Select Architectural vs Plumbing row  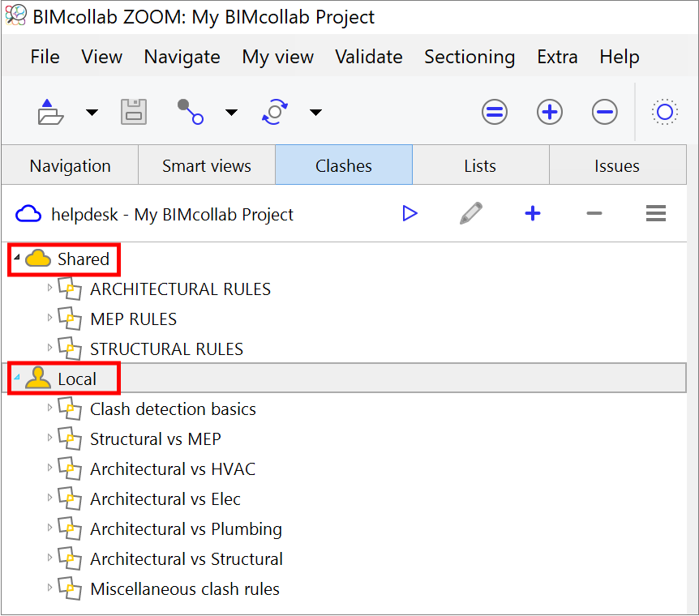click(x=186, y=529)
